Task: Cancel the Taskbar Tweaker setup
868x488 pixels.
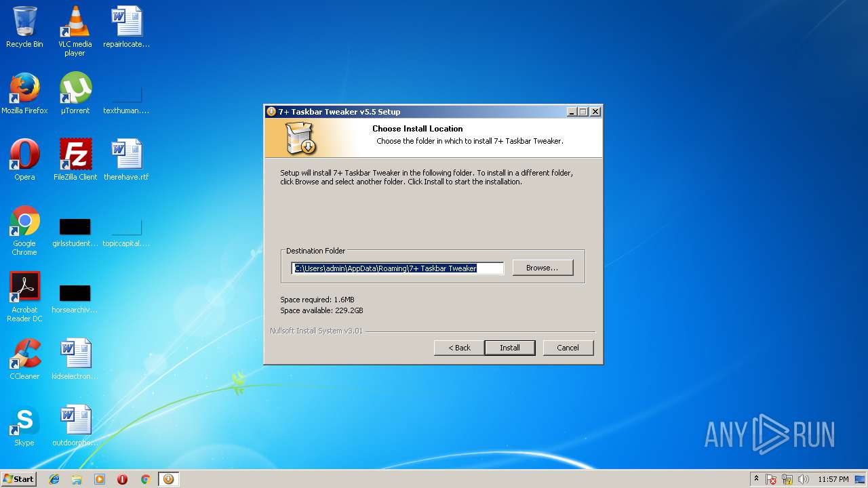Action: (568, 348)
